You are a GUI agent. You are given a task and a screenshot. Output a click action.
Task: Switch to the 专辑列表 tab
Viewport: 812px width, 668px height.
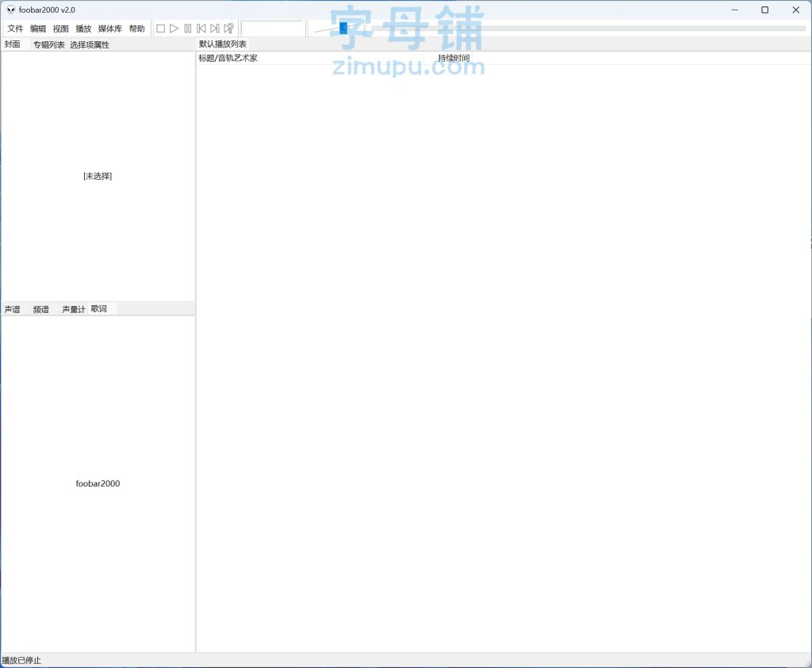(x=49, y=44)
